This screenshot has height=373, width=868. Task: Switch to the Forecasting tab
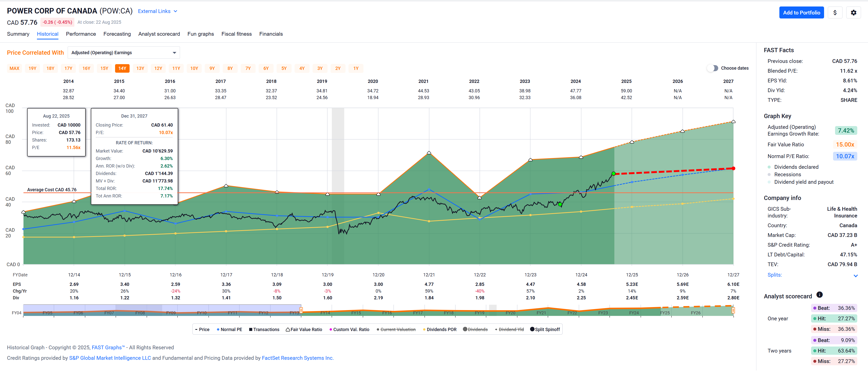[117, 34]
